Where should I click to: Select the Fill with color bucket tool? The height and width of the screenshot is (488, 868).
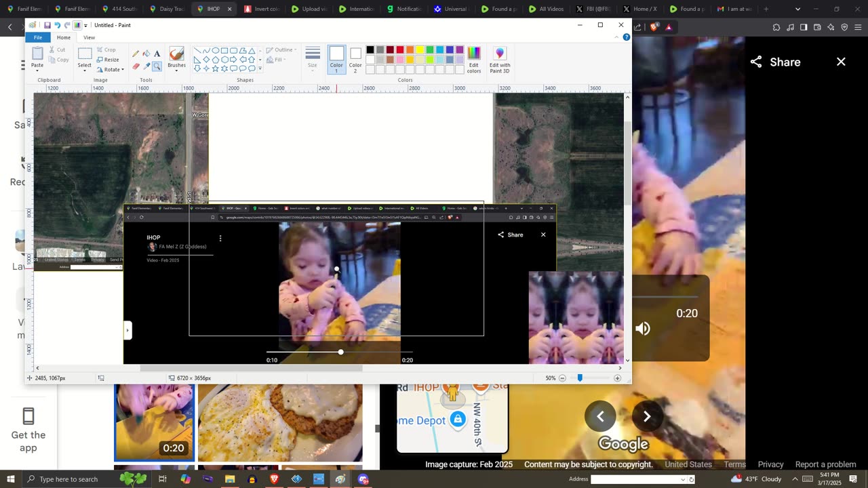(x=146, y=54)
